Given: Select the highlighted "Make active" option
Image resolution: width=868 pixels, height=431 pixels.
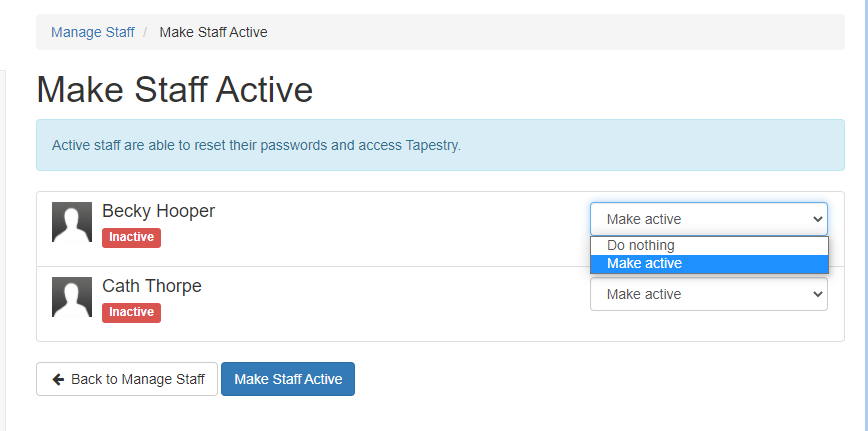Looking at the screenshot, I should pos(645,263).
